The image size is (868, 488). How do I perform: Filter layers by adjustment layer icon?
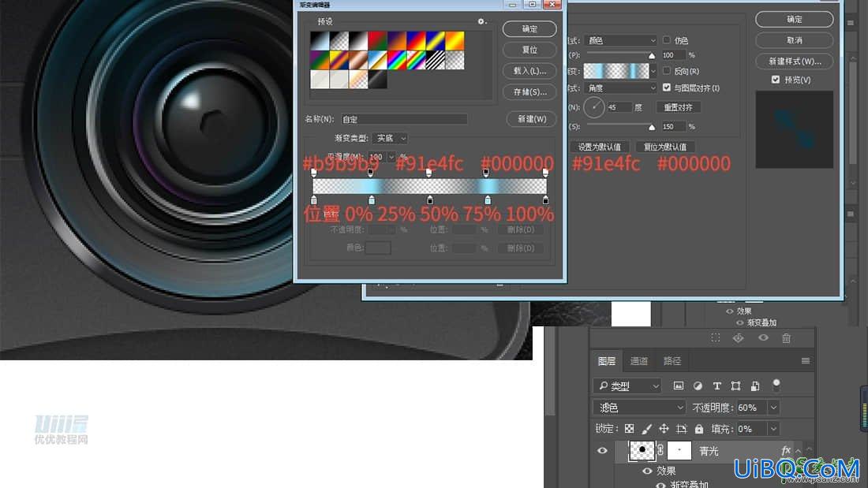click(x=698, y=386)
